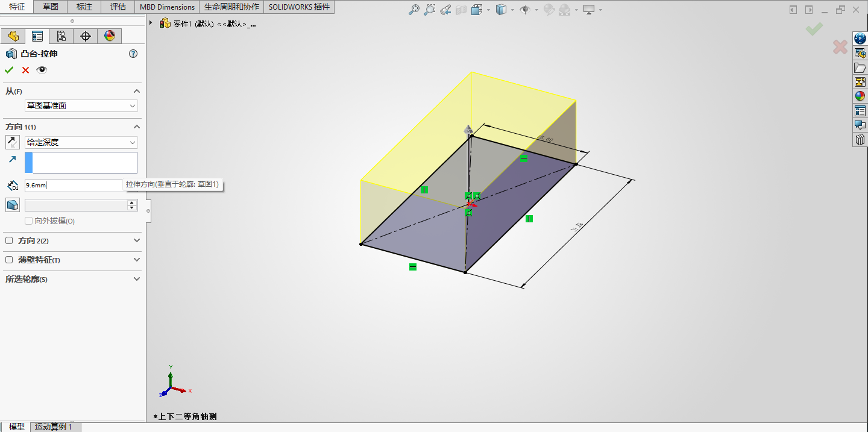Image resolution: width=868 pixels, height=432 pixels.
Task: Open Appearances task pane colored sphere tab
Action: (x=860, y=96)
